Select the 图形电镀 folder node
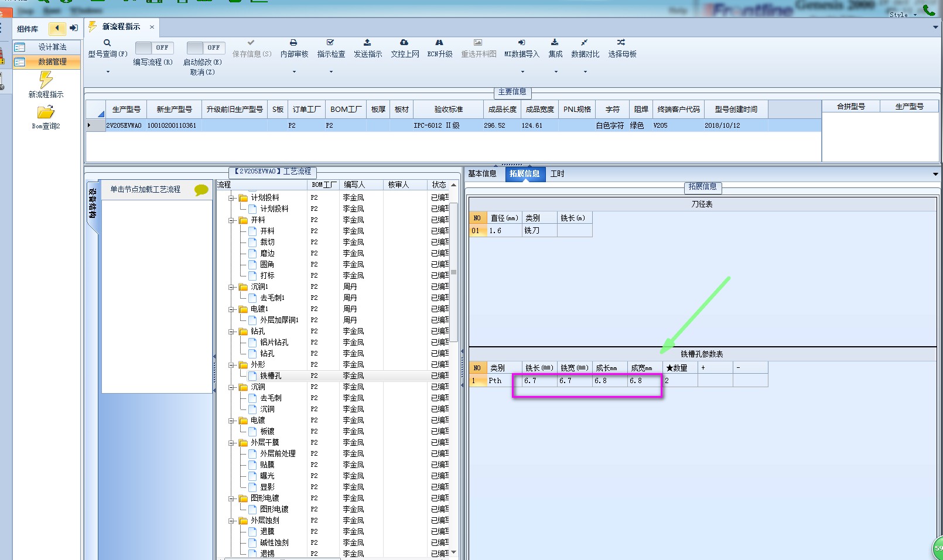 [x=265, y=498]
